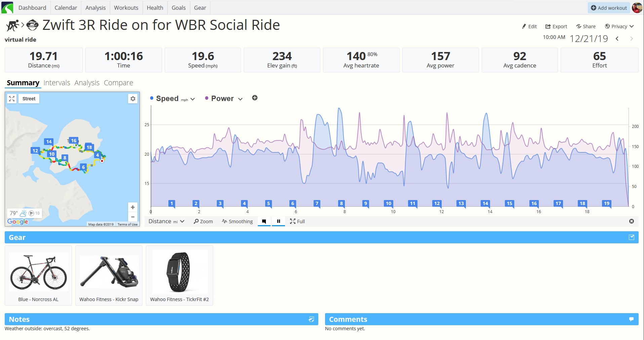Edit the Notes section
The width and height of the screenshot is (644, 340).
click(x=311, y=319)
